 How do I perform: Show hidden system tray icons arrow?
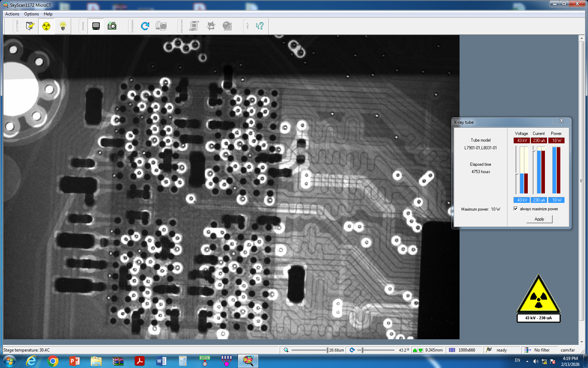[527, 361]
